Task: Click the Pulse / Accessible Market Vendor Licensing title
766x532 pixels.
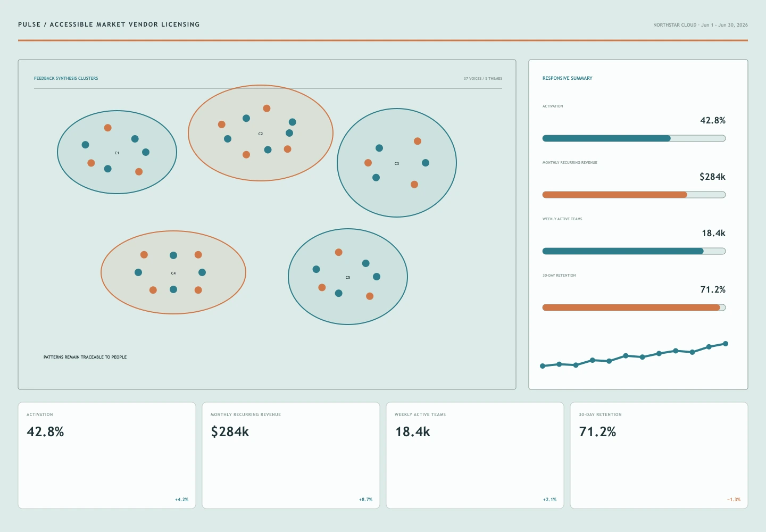Action: click(109, 24)
